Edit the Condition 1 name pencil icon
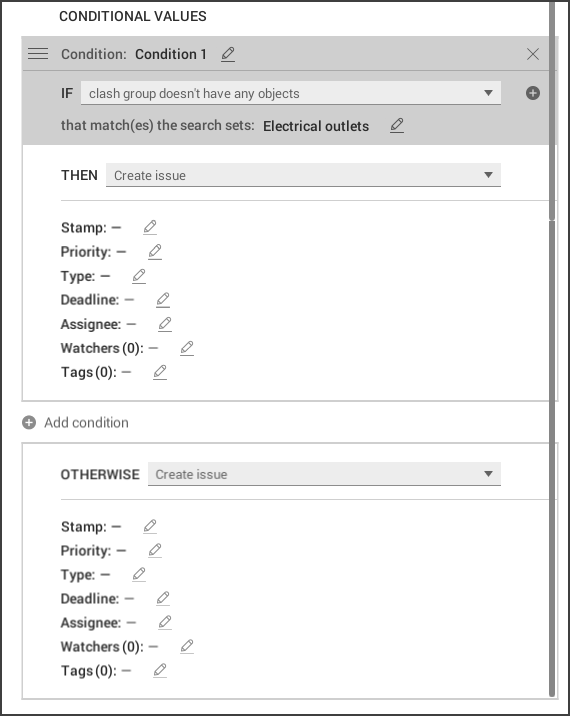The image size is (570, 716). point(228,54)
